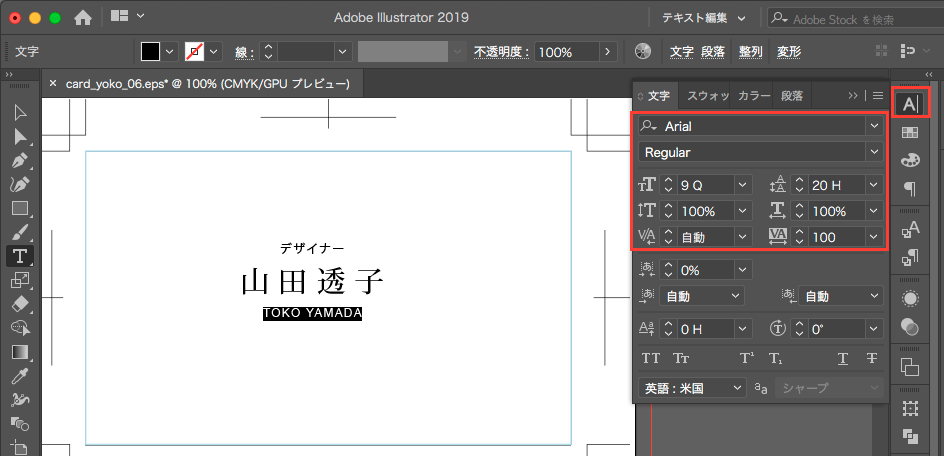Click the black fill color swatch
944x456 pixels.
coord(150,51)
